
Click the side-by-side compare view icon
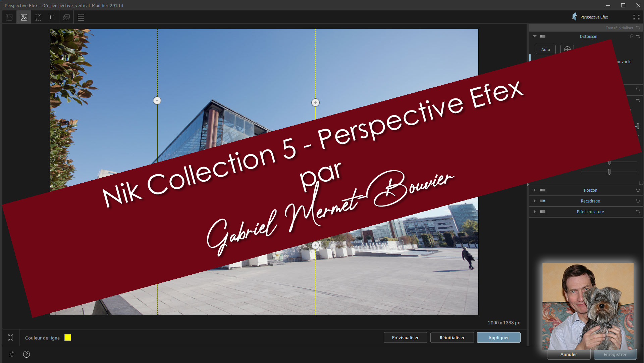point(9,17)
